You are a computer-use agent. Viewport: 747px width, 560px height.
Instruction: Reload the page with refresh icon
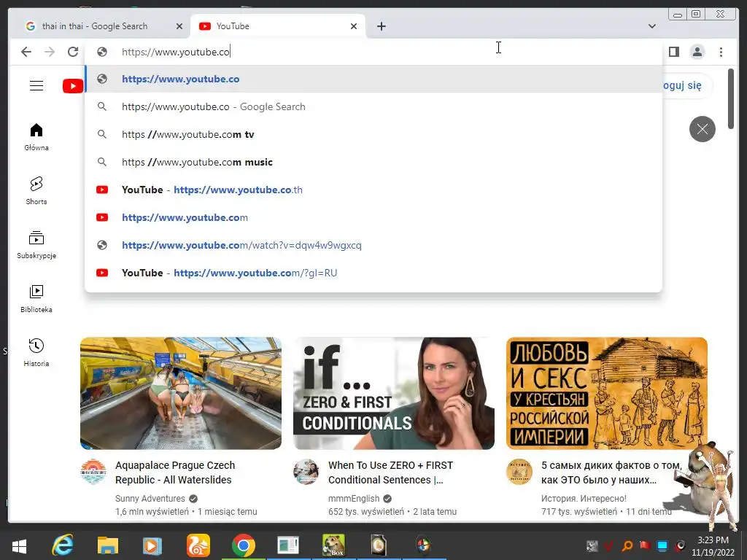pos(73,52)
